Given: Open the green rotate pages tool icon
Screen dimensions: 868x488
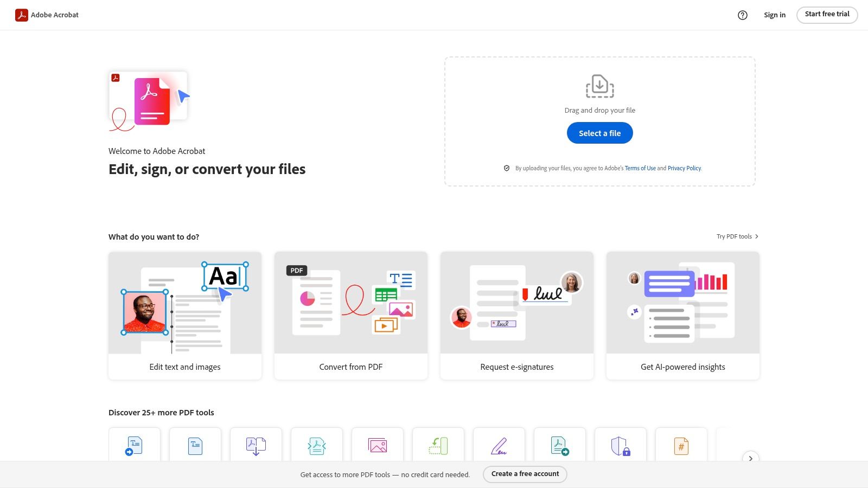Looking at the screenshot, I should tap(438, 446).
